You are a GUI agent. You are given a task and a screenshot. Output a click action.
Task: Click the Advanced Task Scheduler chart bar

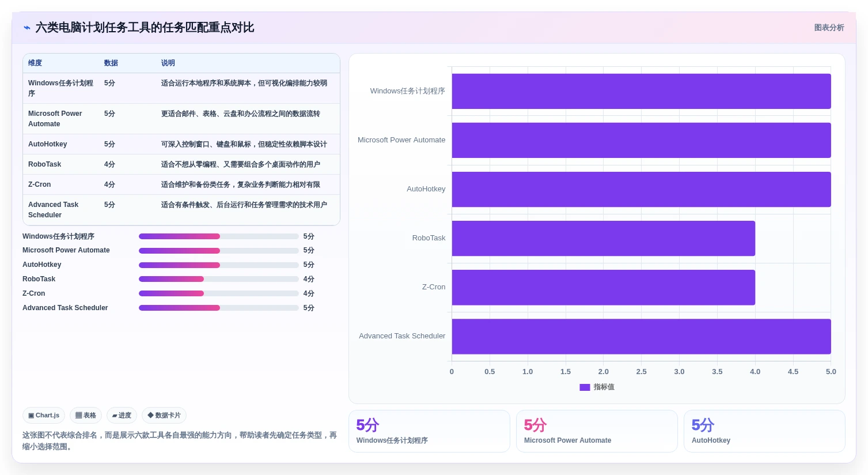(x=641, y=336)
